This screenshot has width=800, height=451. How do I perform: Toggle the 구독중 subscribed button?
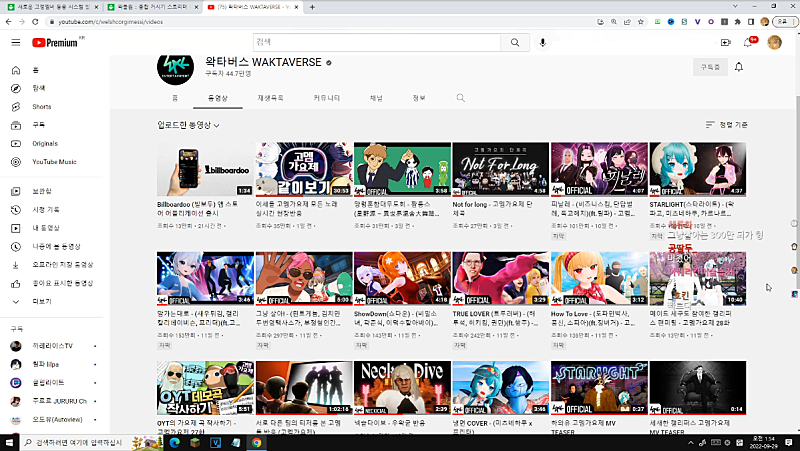709,67
